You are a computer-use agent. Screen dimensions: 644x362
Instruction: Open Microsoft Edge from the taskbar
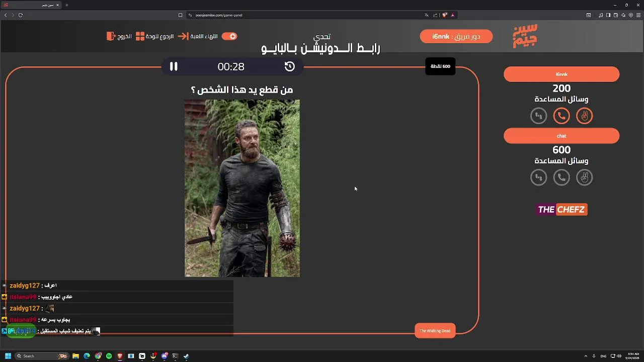(87, 356)
